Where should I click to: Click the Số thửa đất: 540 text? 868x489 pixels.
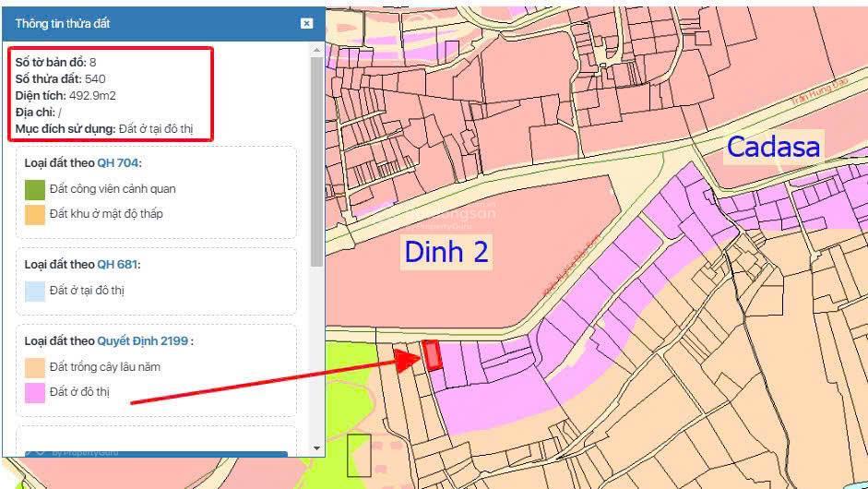(60, 78)
